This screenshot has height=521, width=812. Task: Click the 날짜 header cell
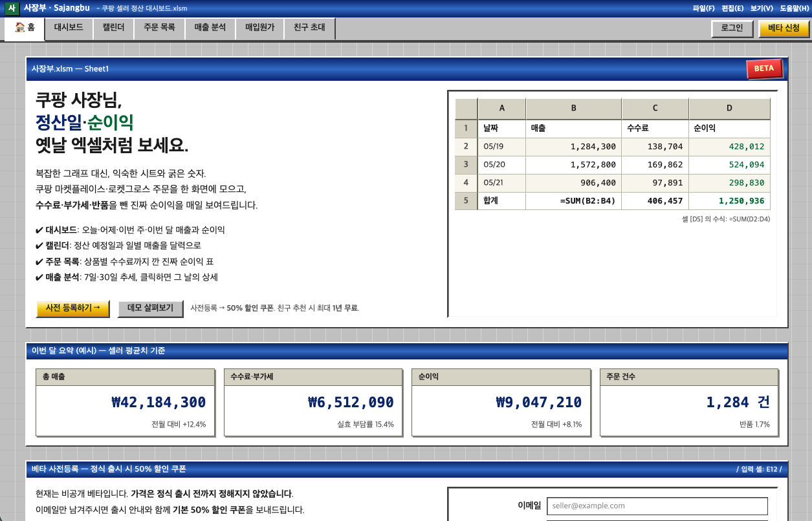click(502, 129)
